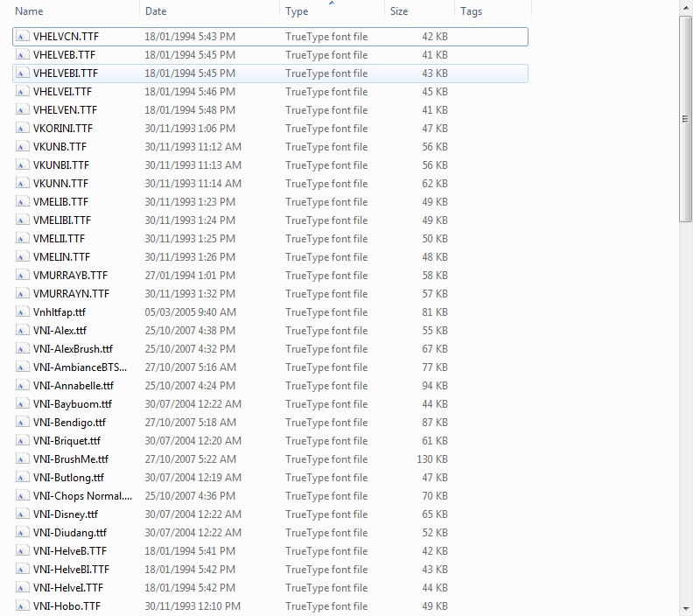Click the VNI-Briquet.ttf font icon
693x616 pixels.
(21, 441)
